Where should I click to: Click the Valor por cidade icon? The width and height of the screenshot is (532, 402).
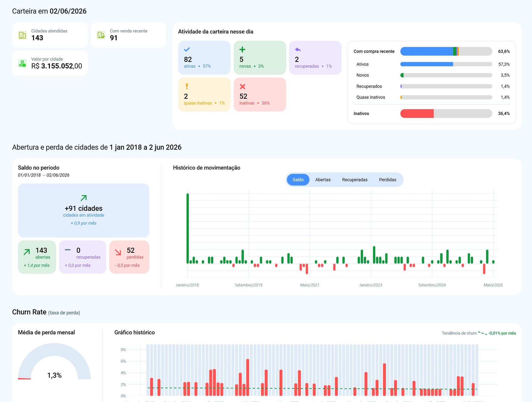(x=23, y=63)
